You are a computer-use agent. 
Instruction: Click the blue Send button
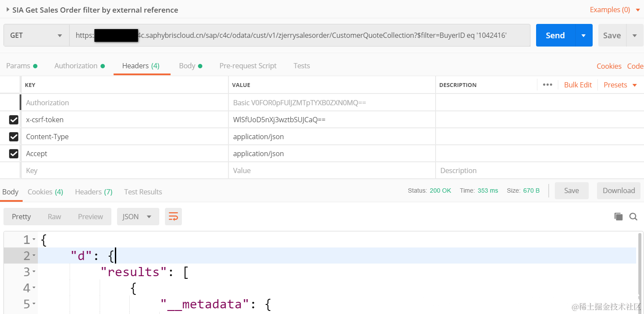(x=555, y=35)
